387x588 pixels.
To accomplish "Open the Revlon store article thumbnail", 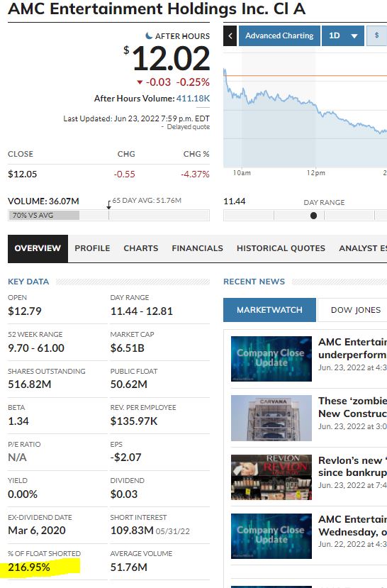I will click(271, 477).
